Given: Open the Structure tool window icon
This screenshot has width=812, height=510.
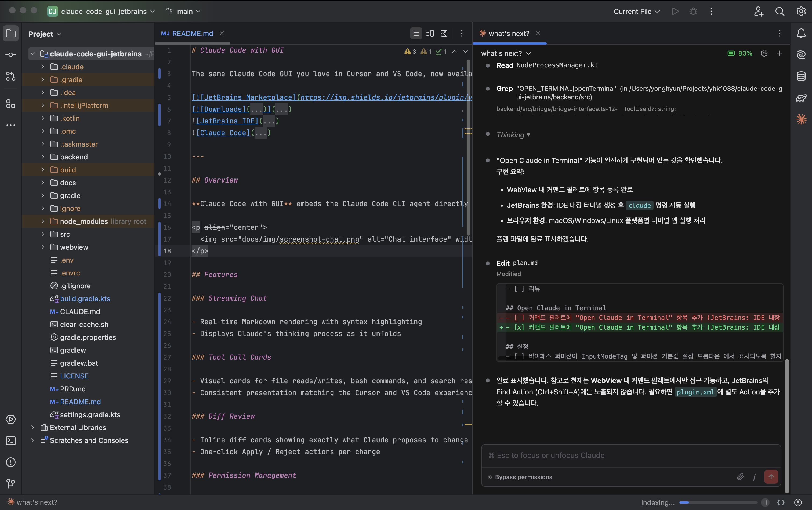Looking at the screenshot, I should click(x=11, y=104).
